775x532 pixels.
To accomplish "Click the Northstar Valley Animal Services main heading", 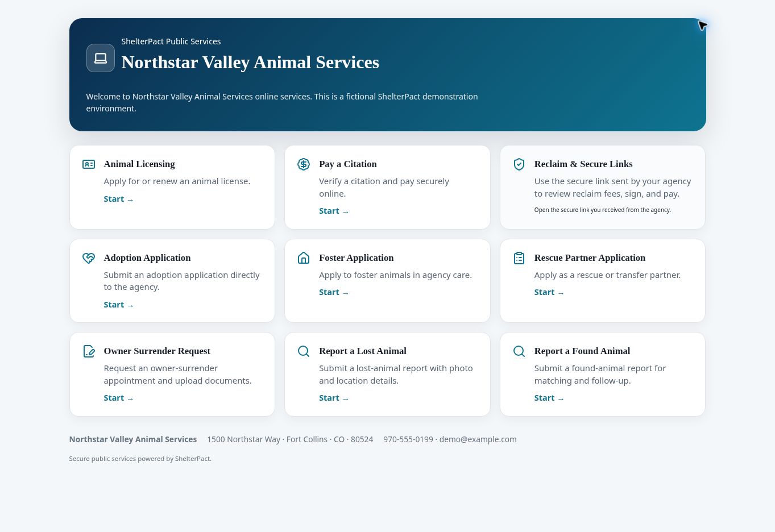I will (x=250, y=63).
